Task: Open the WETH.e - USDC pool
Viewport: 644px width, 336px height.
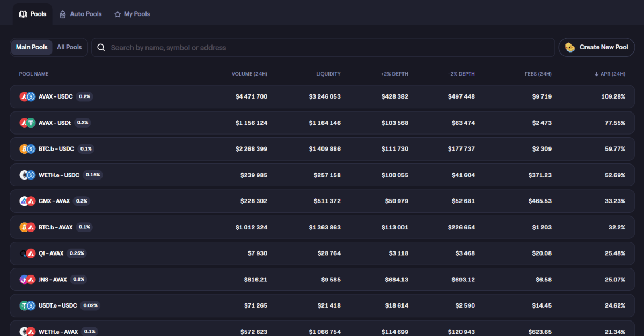Action: [322, 175]
